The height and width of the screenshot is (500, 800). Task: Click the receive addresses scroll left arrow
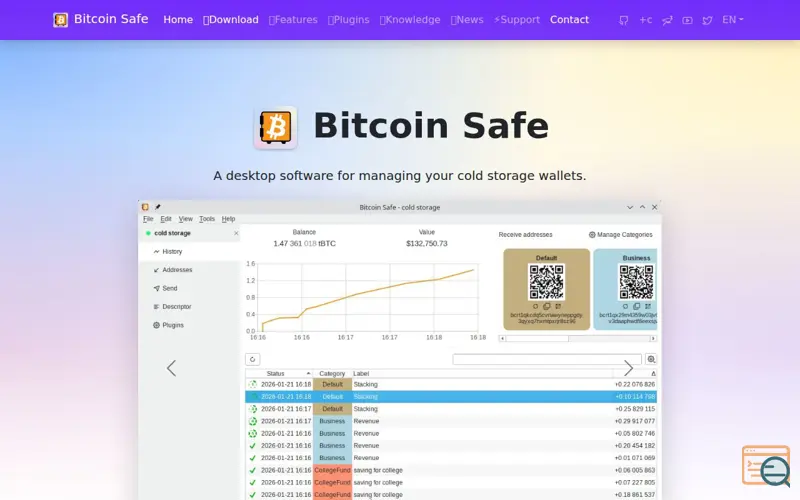point(502,338)
